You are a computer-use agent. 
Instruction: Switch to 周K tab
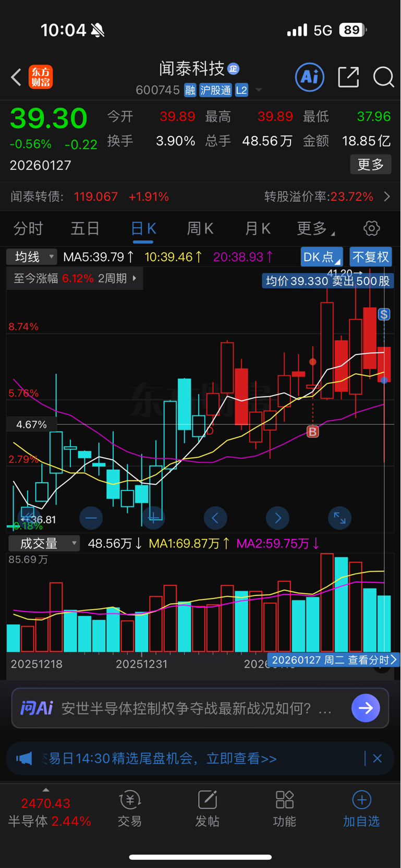pos(200,228)
